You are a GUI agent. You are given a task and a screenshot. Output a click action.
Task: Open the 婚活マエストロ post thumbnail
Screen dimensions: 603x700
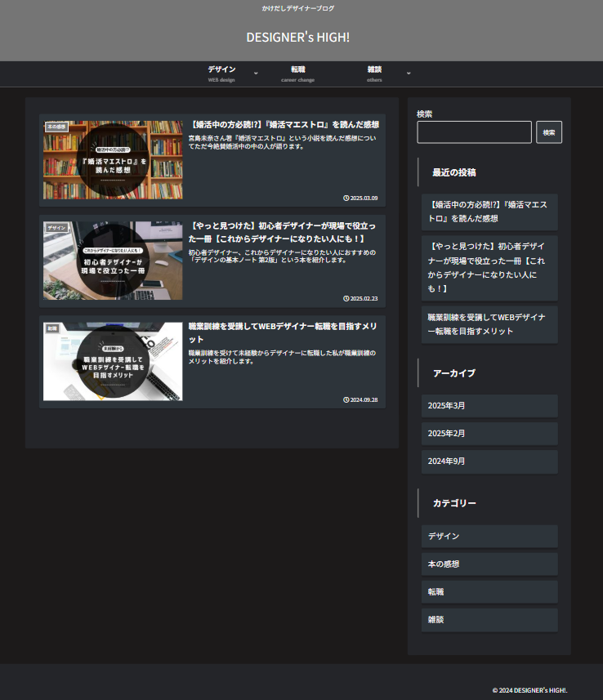113,160
